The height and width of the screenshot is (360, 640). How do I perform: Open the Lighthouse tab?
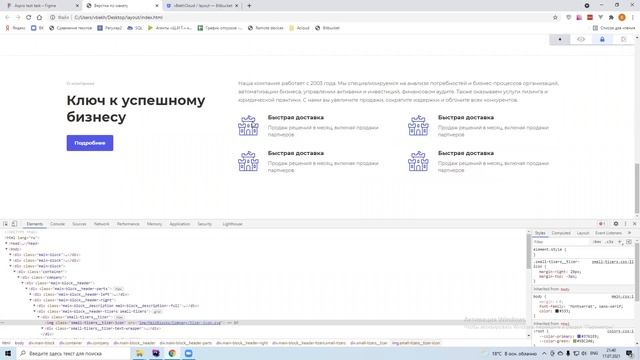pos(233,224)
